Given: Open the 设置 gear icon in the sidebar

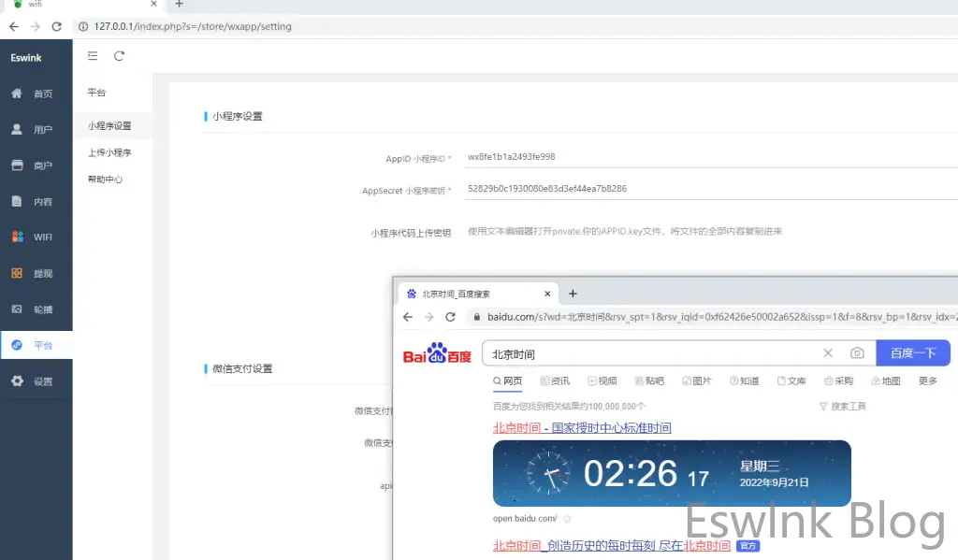Looking at the screenshot, I should coord(17,381).
